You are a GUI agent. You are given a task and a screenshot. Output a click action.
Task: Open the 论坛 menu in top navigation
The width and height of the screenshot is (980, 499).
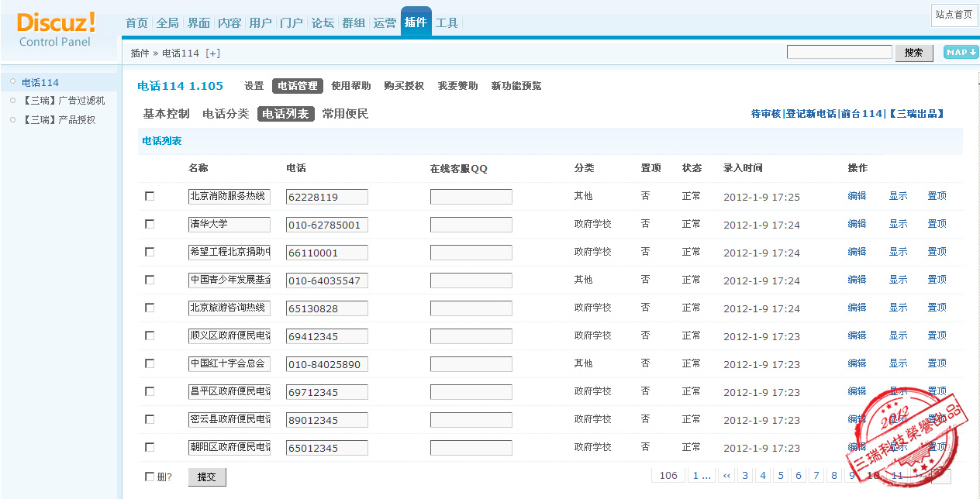tap(323, 23)
